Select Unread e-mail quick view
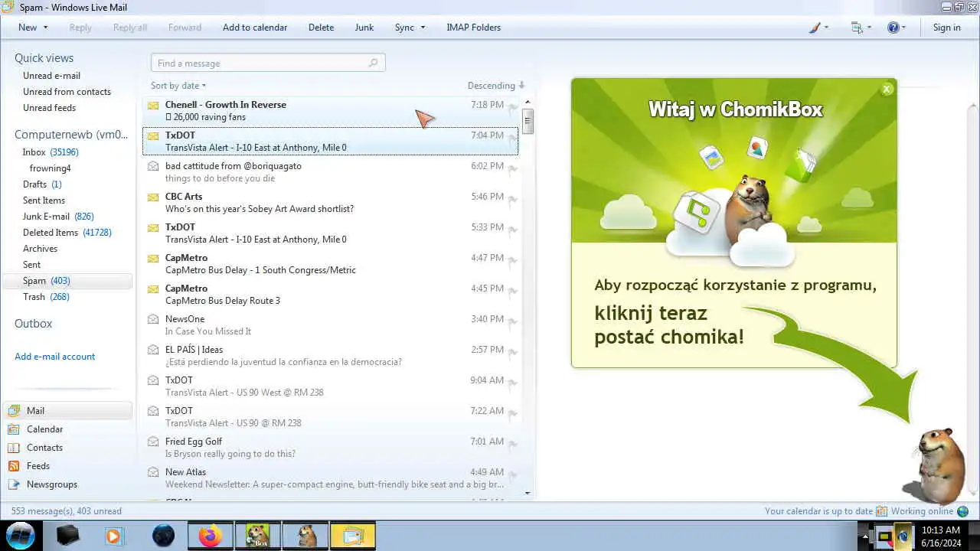The image size is (980, 551). [51, 76]
